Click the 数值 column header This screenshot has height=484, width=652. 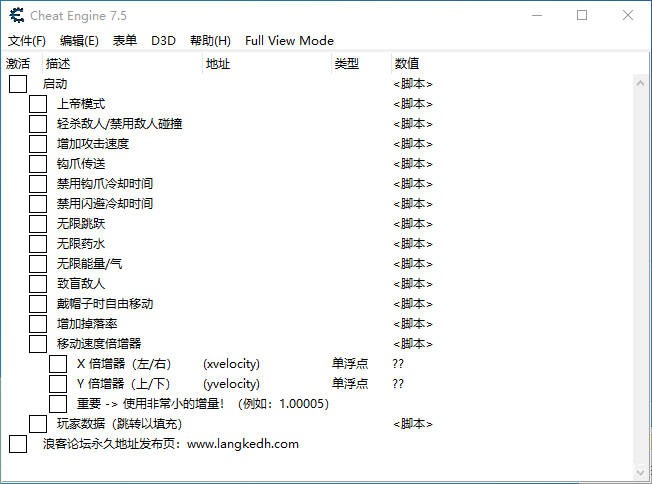(x=407, y=64)
